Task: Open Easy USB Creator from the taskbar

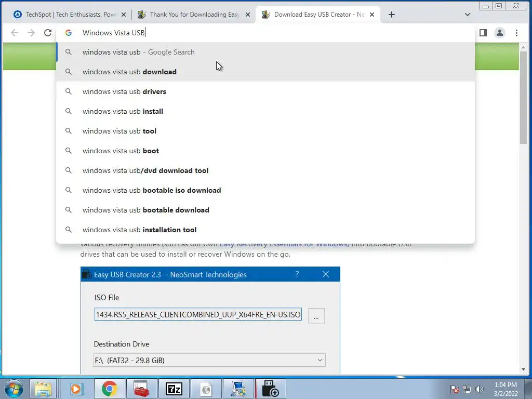Action: (271, 389)
